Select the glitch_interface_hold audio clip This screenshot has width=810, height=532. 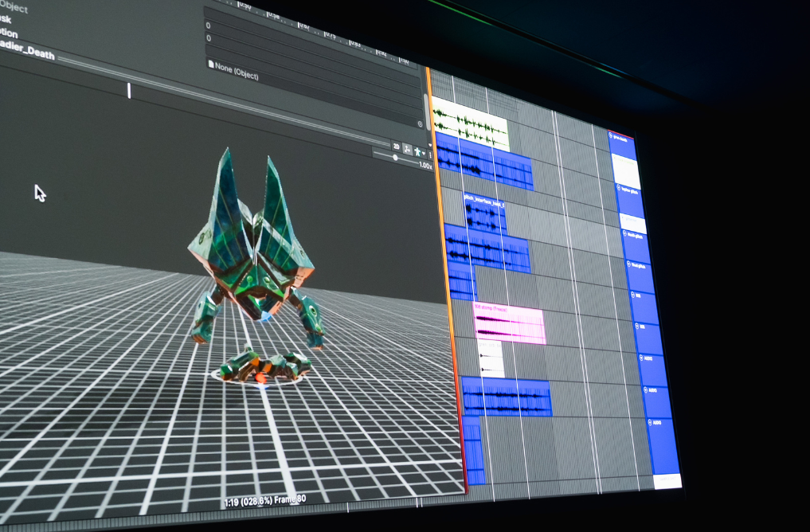(x=484, y=213)
